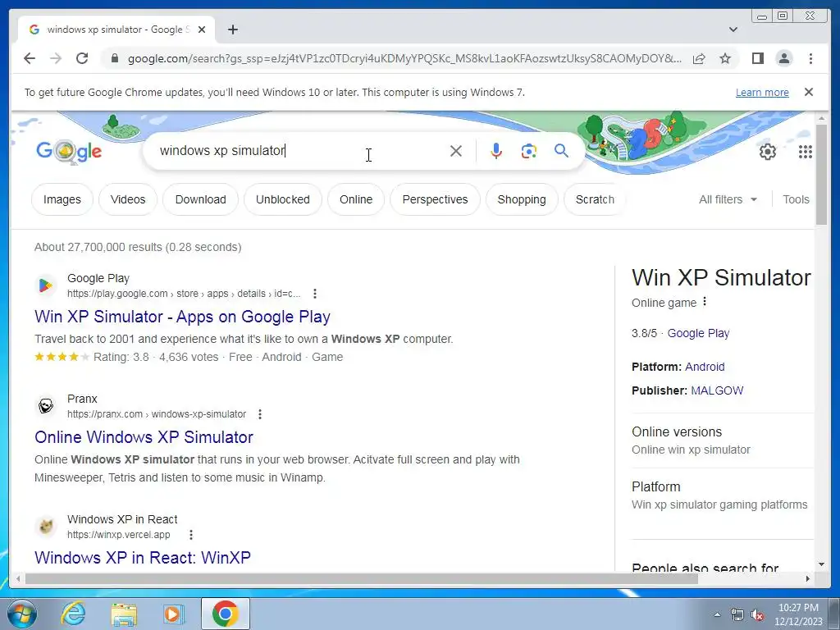Screen dimensions: 840x630
Task: Open more options for winxp.vercel.app result
Action: click(x=190, y=535)
